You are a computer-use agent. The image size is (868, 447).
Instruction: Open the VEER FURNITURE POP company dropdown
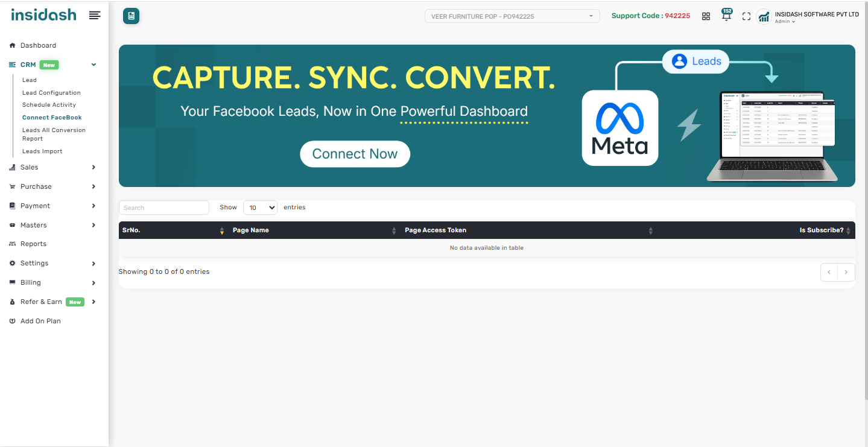tap(512, 16)
